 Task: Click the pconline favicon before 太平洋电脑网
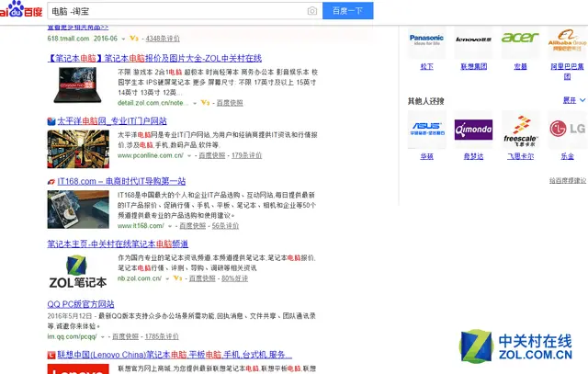pos(51,121)
